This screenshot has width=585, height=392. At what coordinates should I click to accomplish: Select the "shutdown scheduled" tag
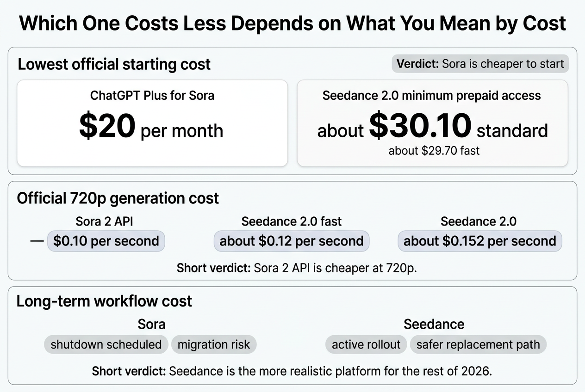pos(106,344)
